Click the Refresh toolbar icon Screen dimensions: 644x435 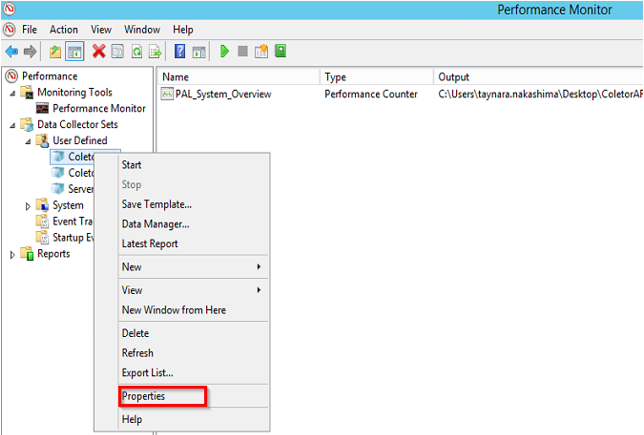[136, 52]
